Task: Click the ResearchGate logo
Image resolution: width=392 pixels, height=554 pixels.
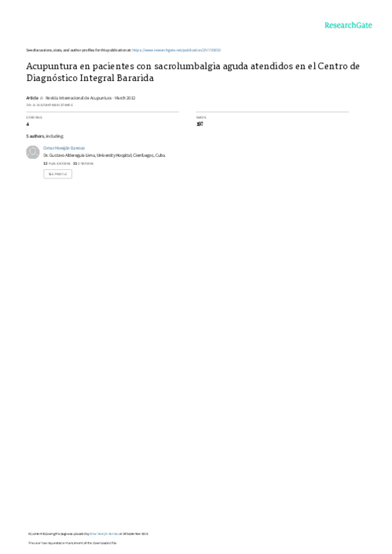Action: pos(348,25)
